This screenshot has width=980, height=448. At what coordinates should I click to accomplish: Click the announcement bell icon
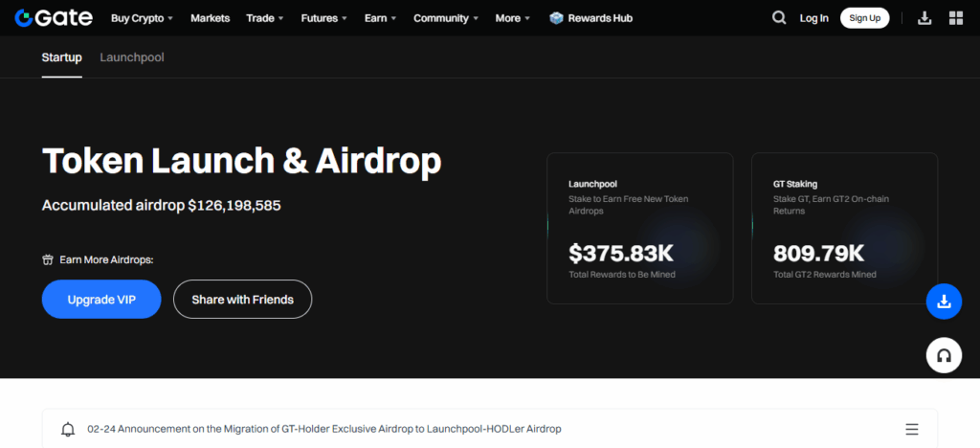pos(68,429)
